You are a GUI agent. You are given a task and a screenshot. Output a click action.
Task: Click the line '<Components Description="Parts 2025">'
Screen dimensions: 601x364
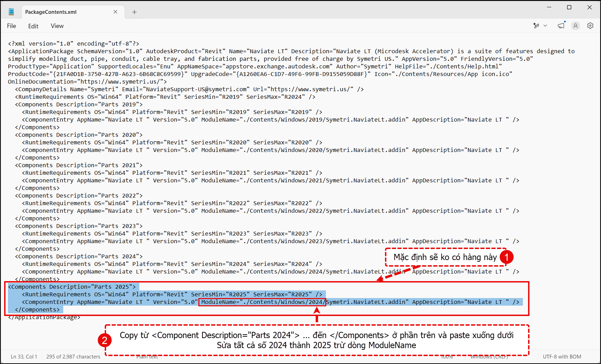coord(72,287)
